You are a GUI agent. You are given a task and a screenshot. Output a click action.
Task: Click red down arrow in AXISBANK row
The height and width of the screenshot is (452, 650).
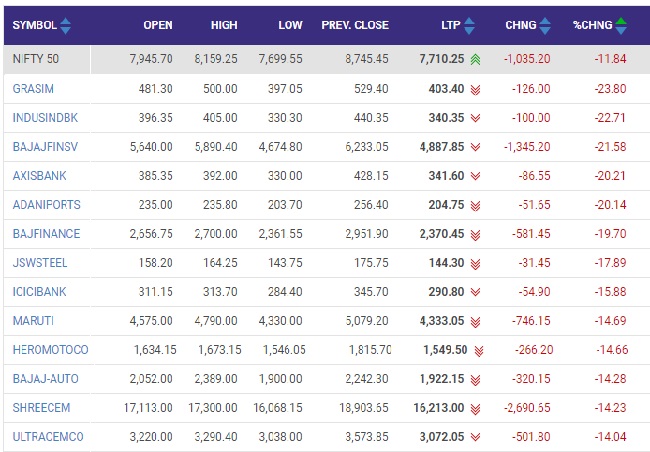point(475,176)
